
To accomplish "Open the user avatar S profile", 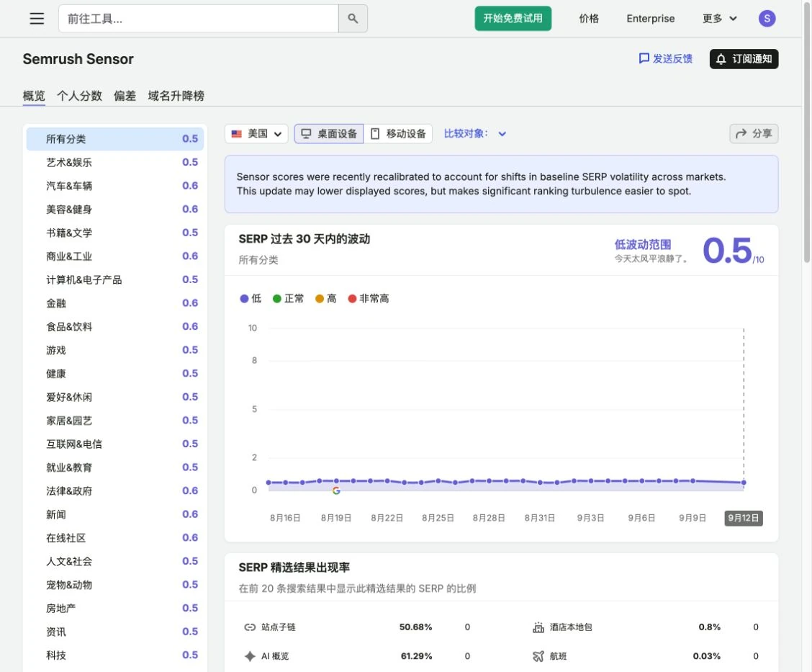I will (767, 19).
